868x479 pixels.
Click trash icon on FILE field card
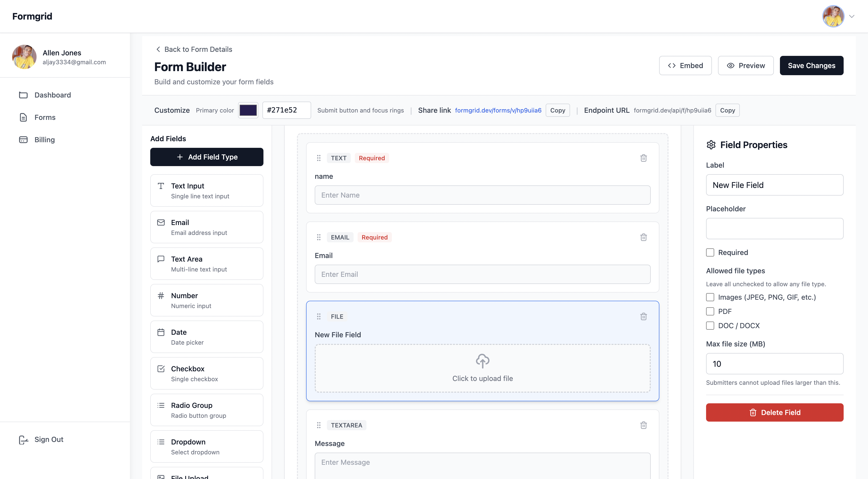[643, 316]
